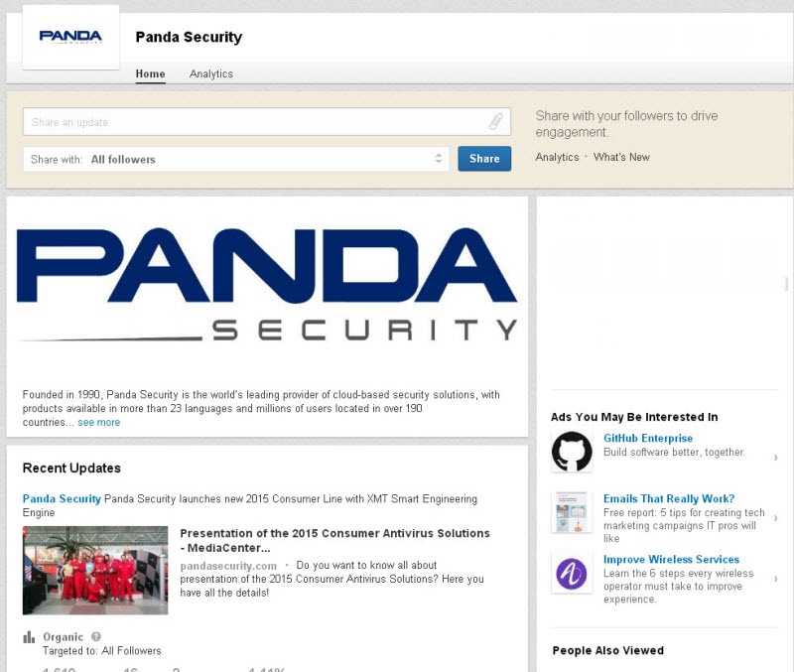The height and width of the screenshot is (672, 794).
Task: Open the antivirus presentation photo thumbnail
Action: (94, 570)
